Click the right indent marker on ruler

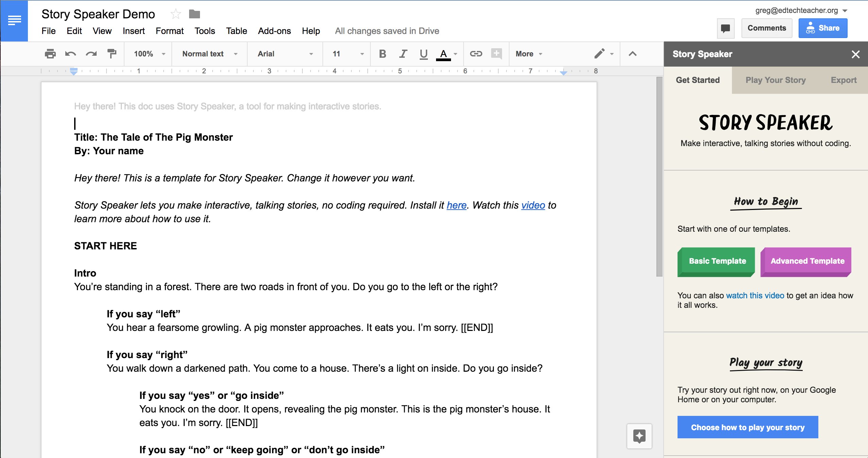point(564,72)
